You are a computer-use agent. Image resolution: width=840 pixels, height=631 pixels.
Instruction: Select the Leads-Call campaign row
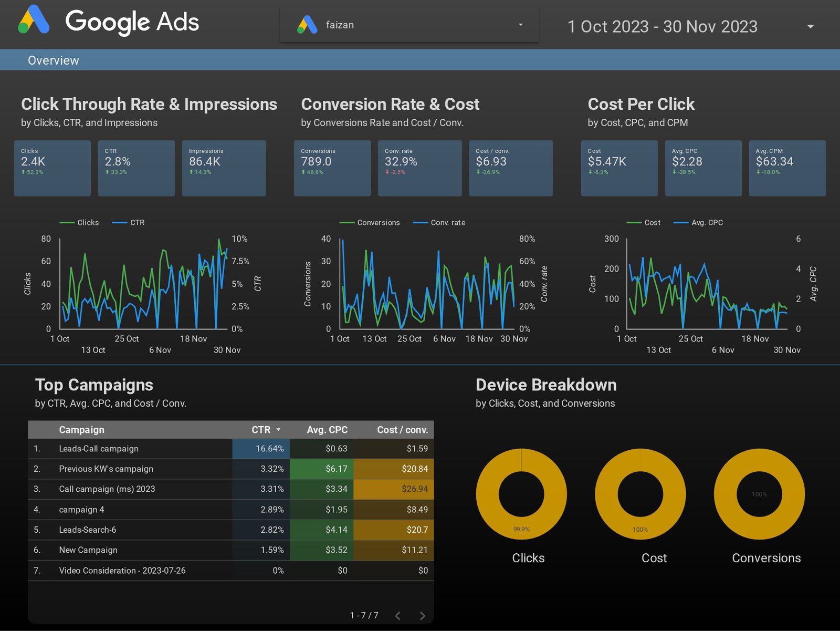point(99,449)
